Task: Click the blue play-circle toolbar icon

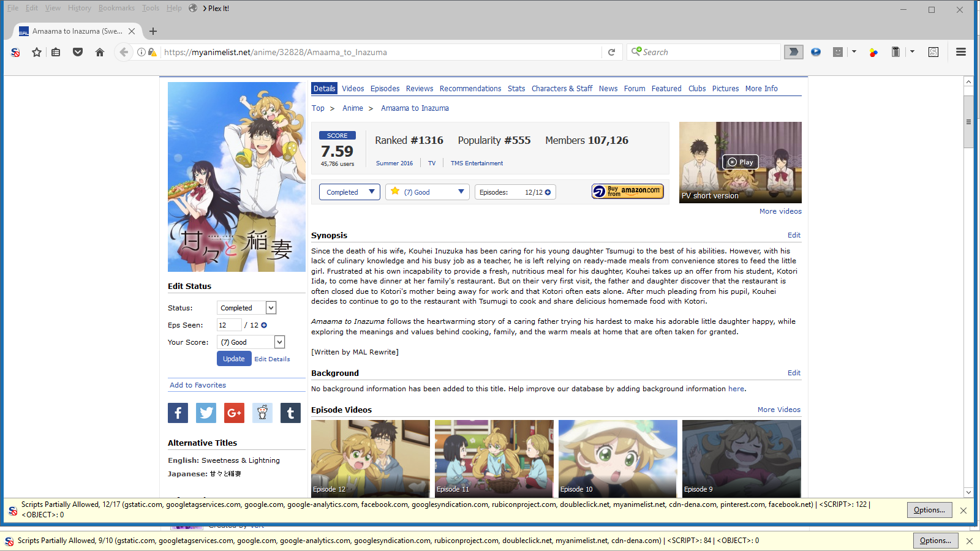Action: click(816, 52)
